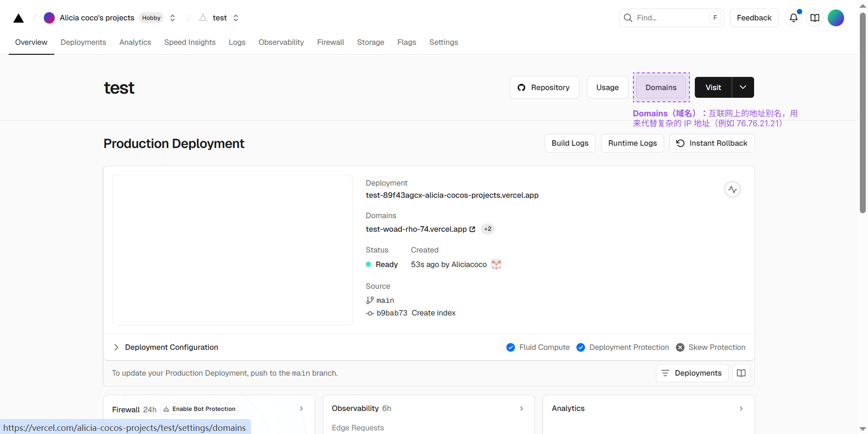Switch to the Observability tab

coord(281,42)
